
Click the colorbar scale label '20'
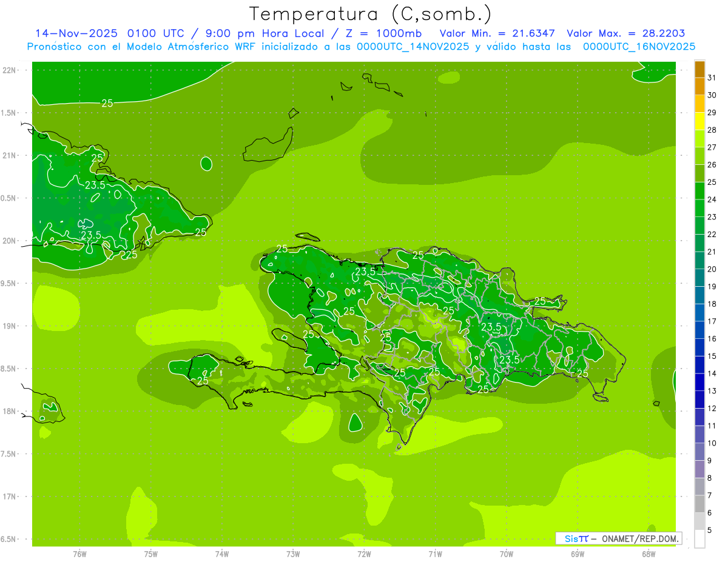pyautogui.click(x=712, y=269)
